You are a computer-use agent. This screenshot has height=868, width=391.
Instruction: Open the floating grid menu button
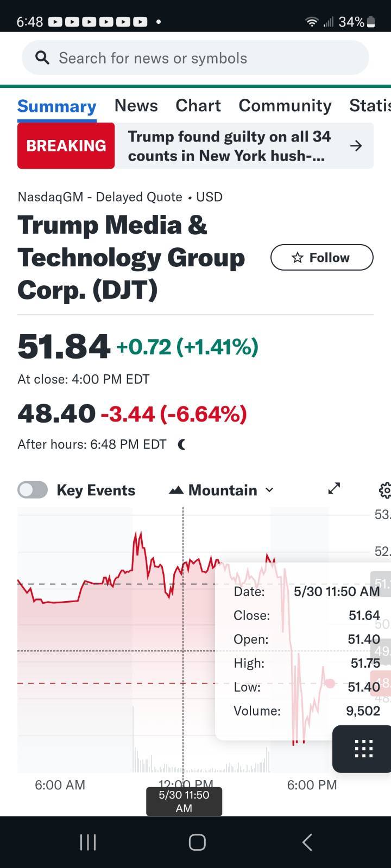coord(363,749)
